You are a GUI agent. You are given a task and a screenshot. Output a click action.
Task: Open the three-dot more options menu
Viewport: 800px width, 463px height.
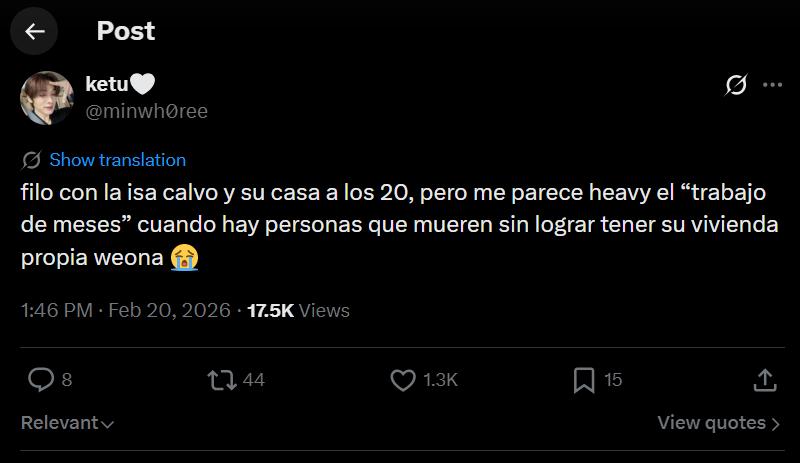(772, 85)
